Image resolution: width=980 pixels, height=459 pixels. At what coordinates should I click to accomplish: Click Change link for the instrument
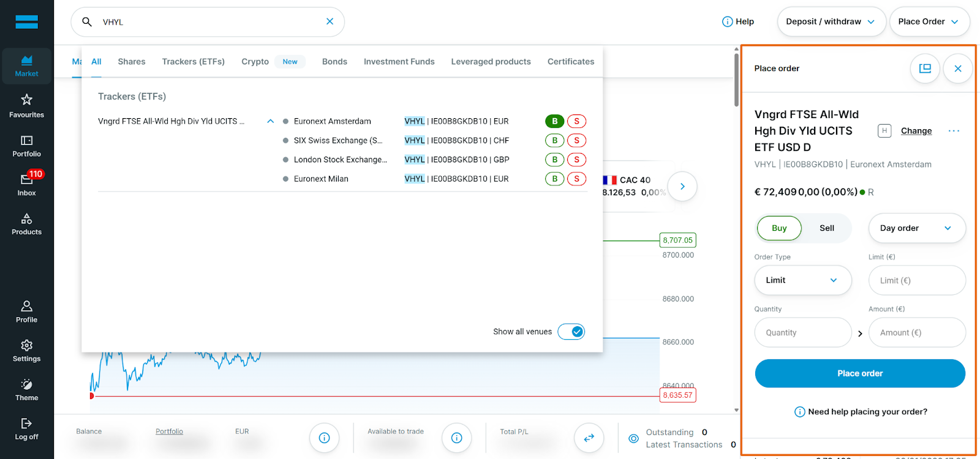(x=916, y=131)
